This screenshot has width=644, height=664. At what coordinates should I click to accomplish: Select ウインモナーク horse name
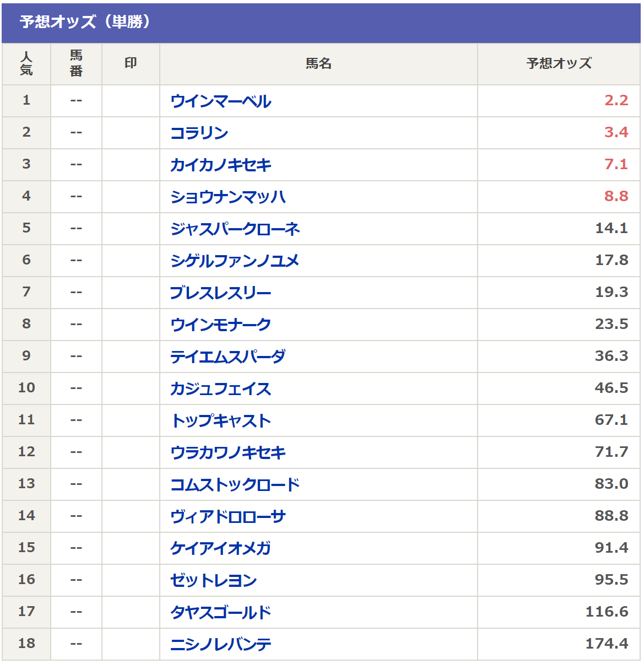[220, 325]
